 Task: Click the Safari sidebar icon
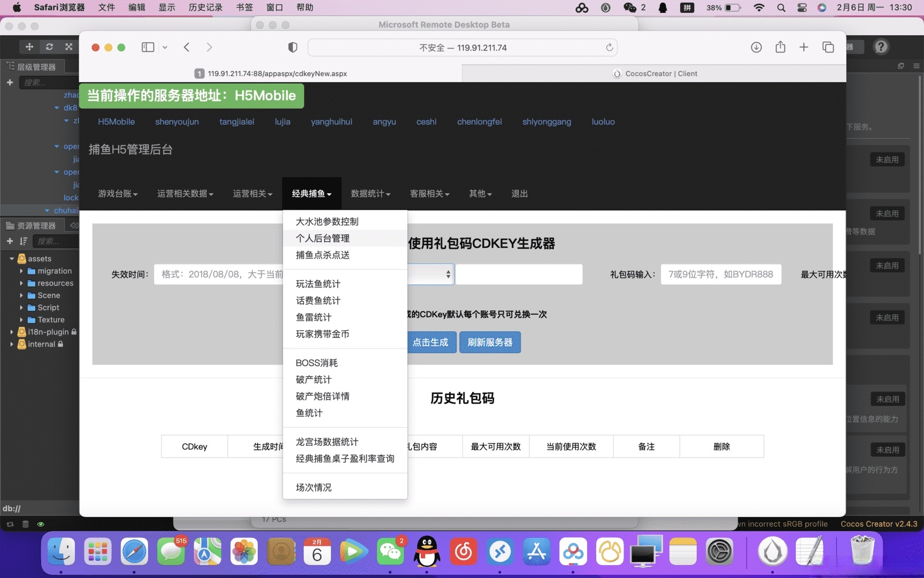(x=148, y=47)
